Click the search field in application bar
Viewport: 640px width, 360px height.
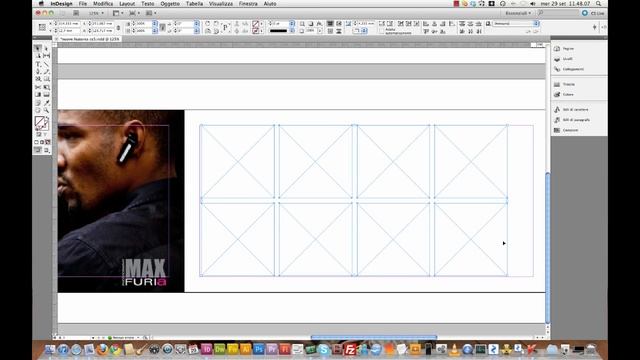(x=557, y=13)
